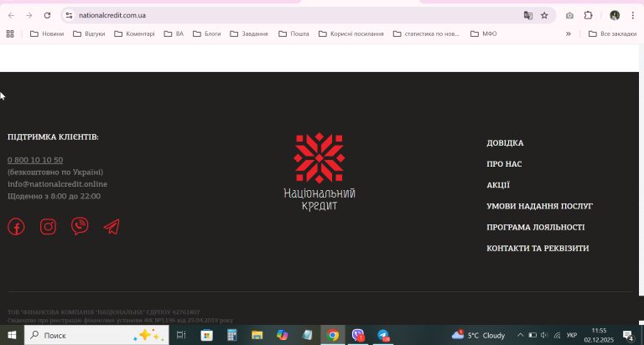
Task: Open the ПРО НАС footer link
Action: [504, 164]
